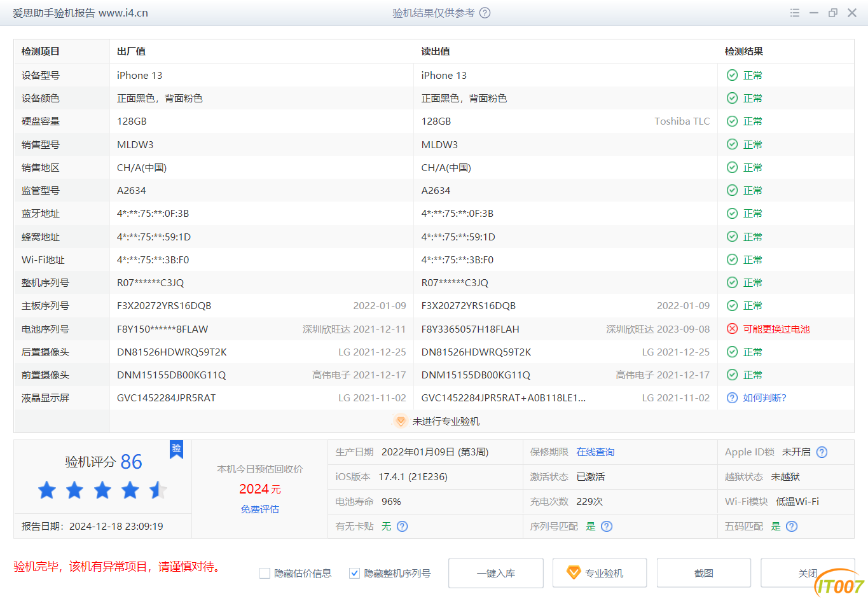Click factory battery serial F8Y150******8FLAW
Image resolution: width=868 pixels, height=601 pixels.
pos(163,329)
